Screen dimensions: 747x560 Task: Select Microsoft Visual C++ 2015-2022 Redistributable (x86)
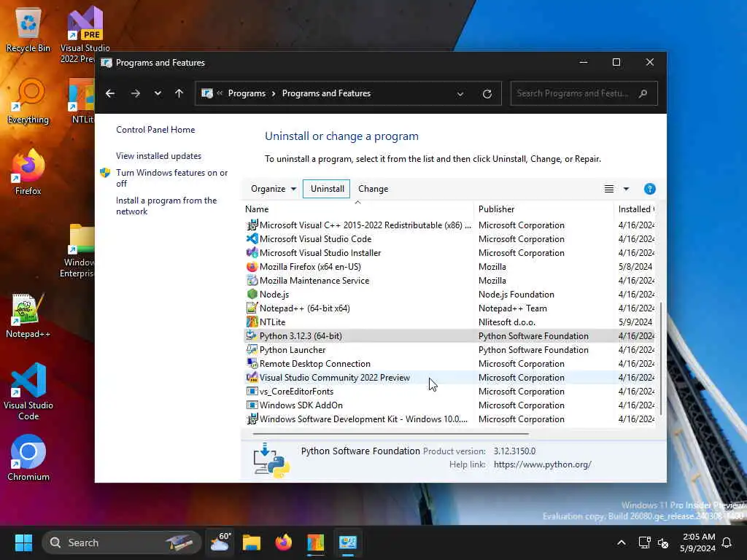[449, 225]
